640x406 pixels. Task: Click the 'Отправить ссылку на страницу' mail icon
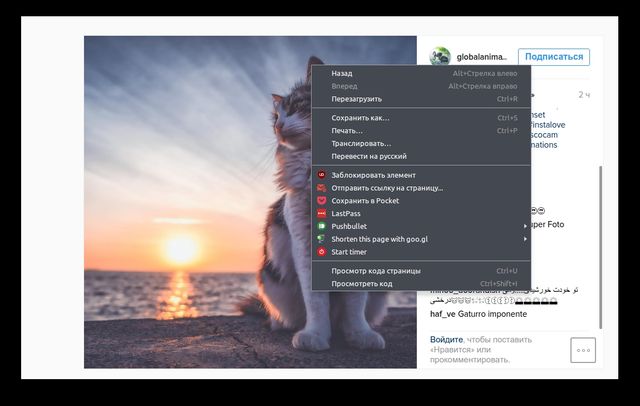point(321,188)
